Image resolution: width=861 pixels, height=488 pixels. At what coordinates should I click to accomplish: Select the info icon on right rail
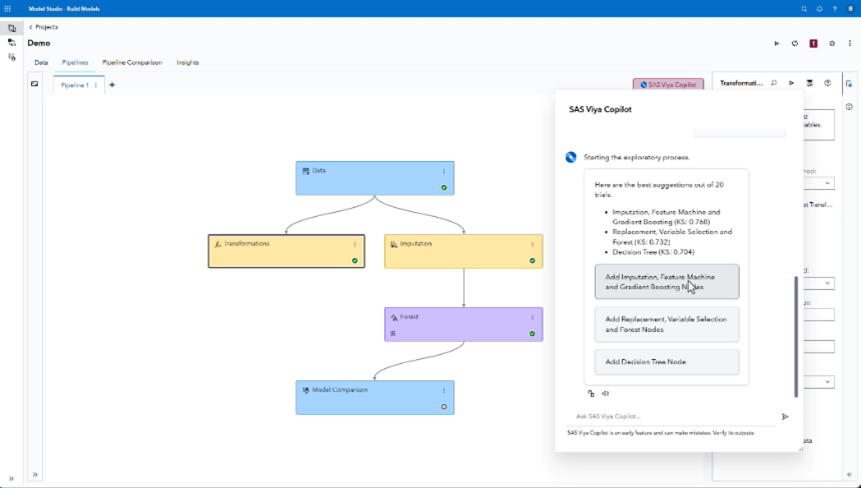[849, 106]
